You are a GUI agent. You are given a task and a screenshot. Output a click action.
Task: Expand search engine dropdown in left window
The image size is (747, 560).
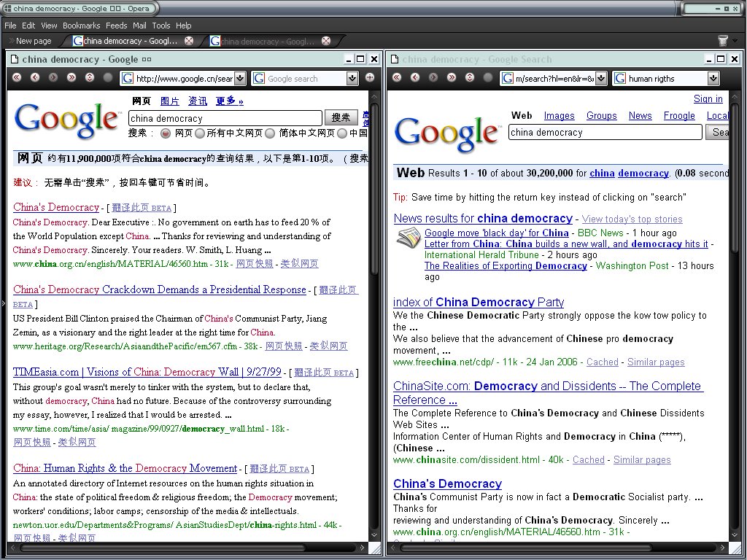coord(352,78)
